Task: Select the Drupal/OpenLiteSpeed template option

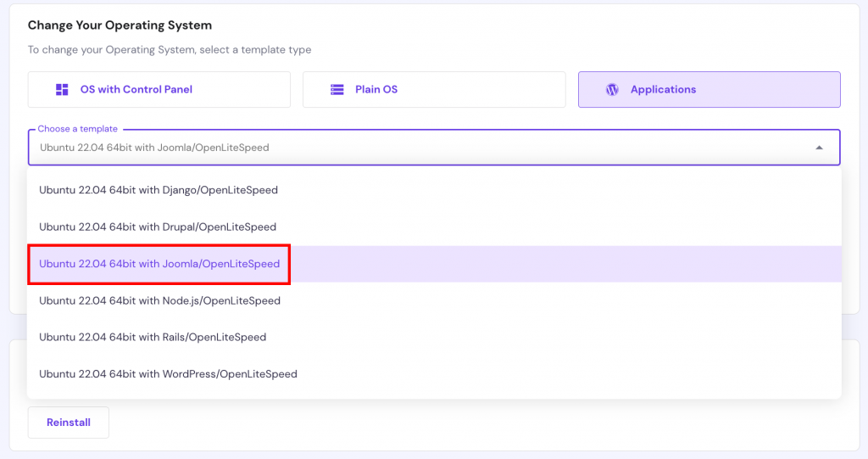Action: point(158,227)
